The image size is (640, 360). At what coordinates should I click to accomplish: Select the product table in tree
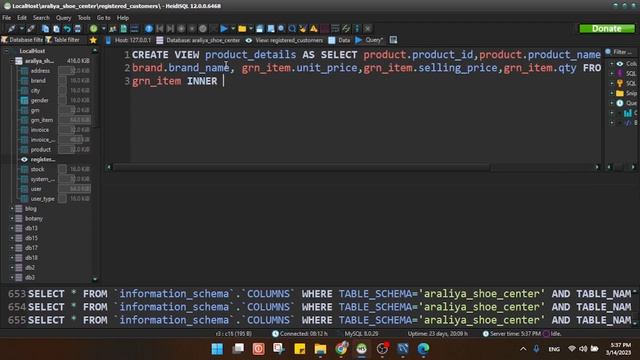(40, 150)
